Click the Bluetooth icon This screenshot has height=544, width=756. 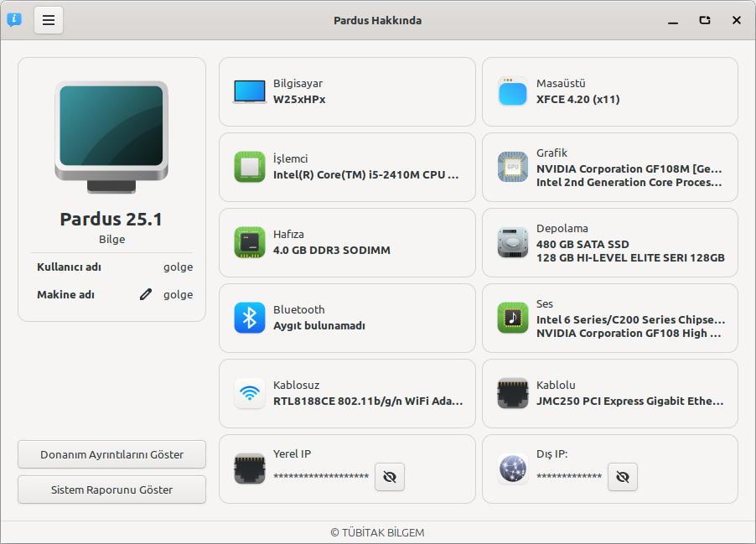click(250, 318)
